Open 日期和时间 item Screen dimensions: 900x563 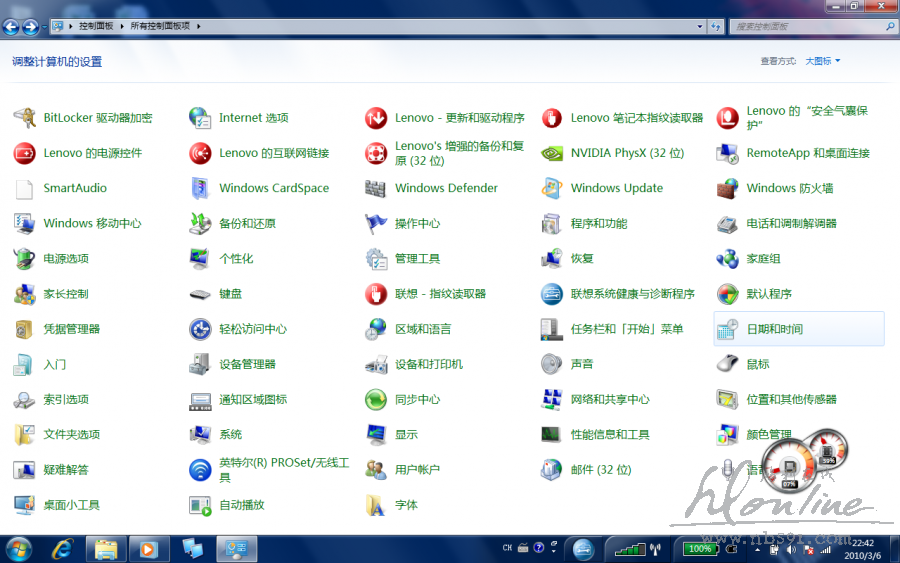[774, 329]
